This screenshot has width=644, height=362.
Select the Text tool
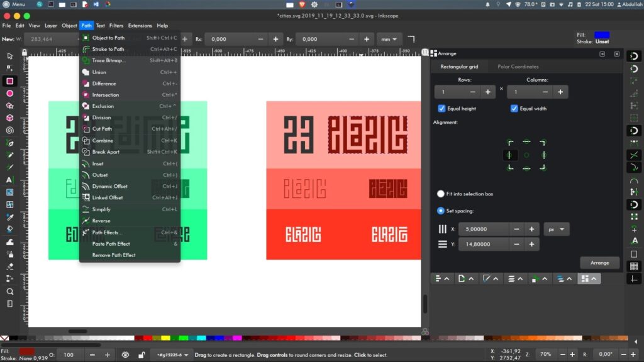(9, 179)
